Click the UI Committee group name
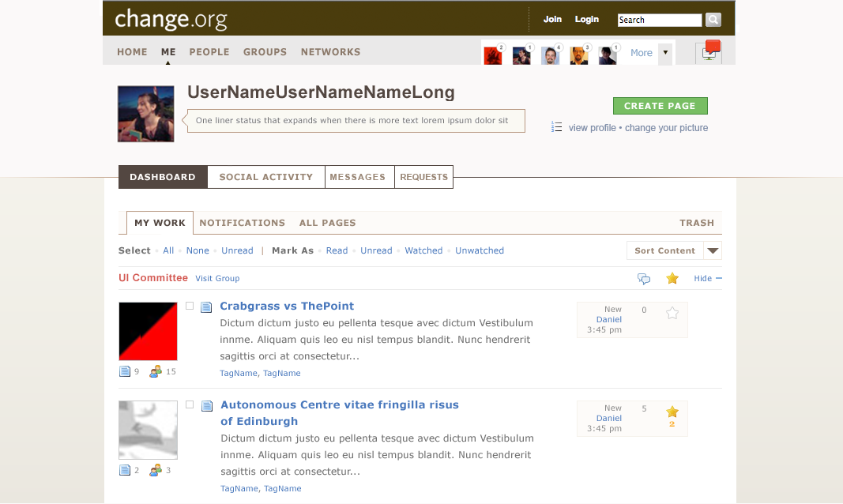The height and width of the screenshot is (504, 843). pos(153,278)
